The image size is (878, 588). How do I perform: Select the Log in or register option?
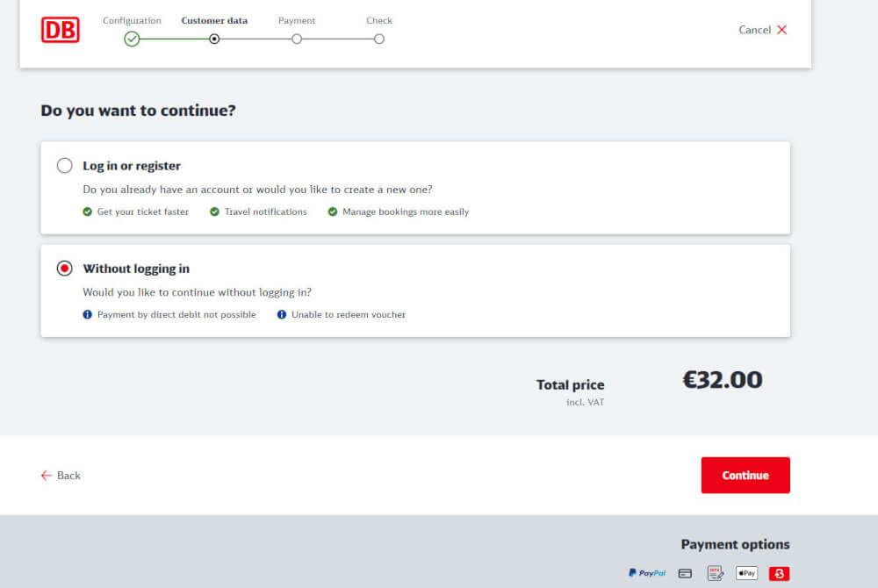point(65,166)
